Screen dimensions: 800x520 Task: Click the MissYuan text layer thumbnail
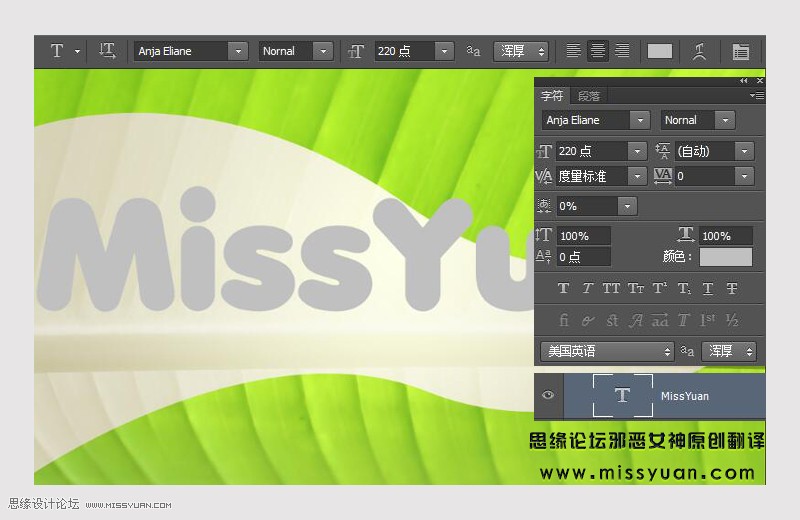622,396
